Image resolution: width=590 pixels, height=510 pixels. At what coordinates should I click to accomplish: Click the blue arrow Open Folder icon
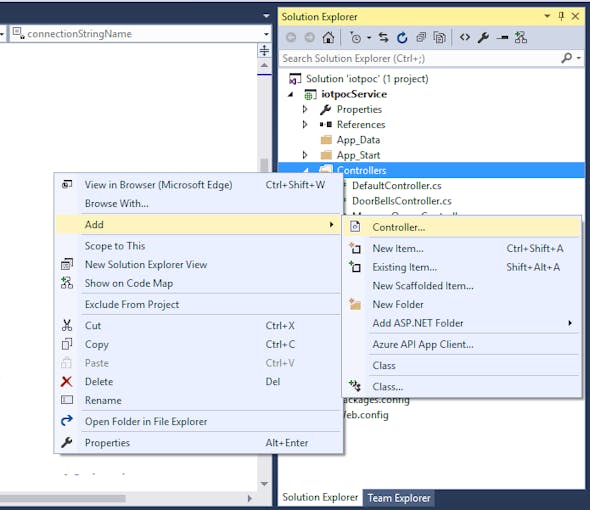pos(67,420)
